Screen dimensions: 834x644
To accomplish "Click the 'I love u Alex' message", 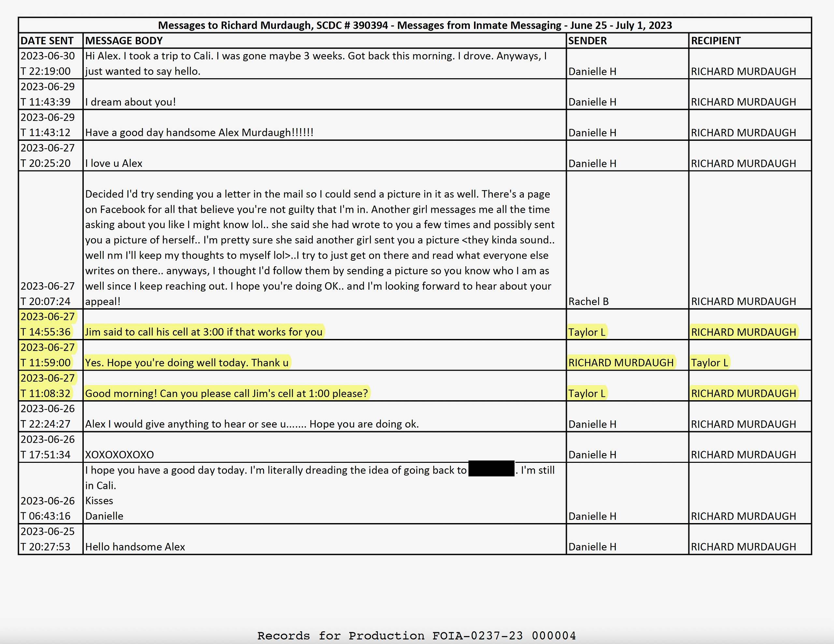I will pos(114,164).
